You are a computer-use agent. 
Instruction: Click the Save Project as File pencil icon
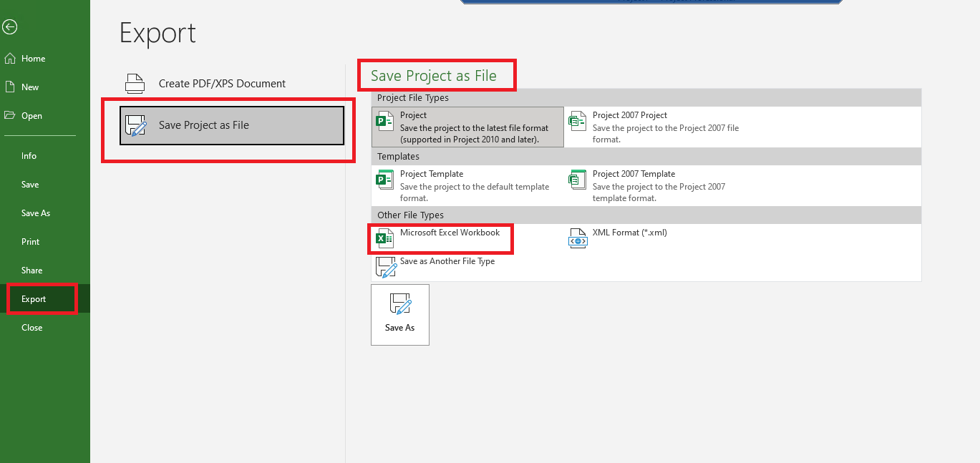[x=136, y=125]
